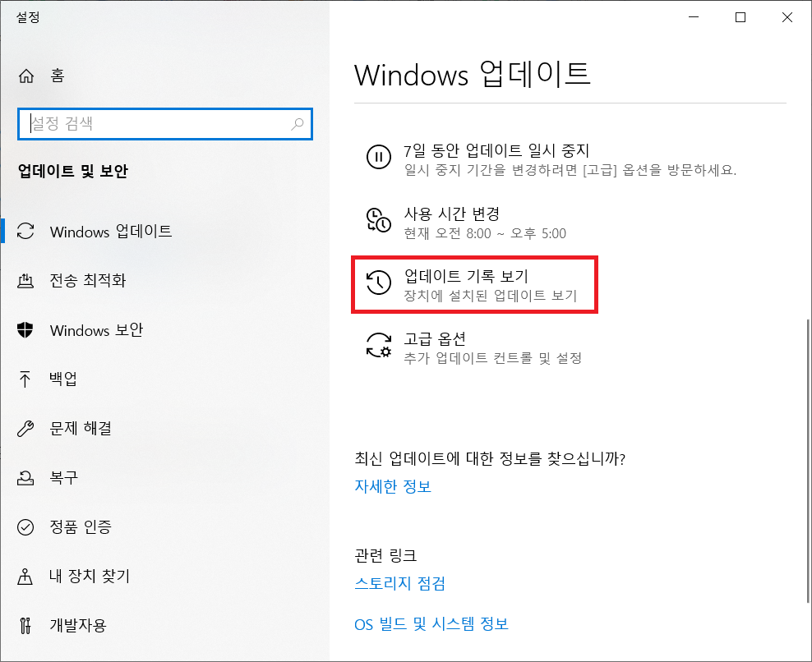
Task: Open the 스토리지 점검 link
Action: point(399,583)
